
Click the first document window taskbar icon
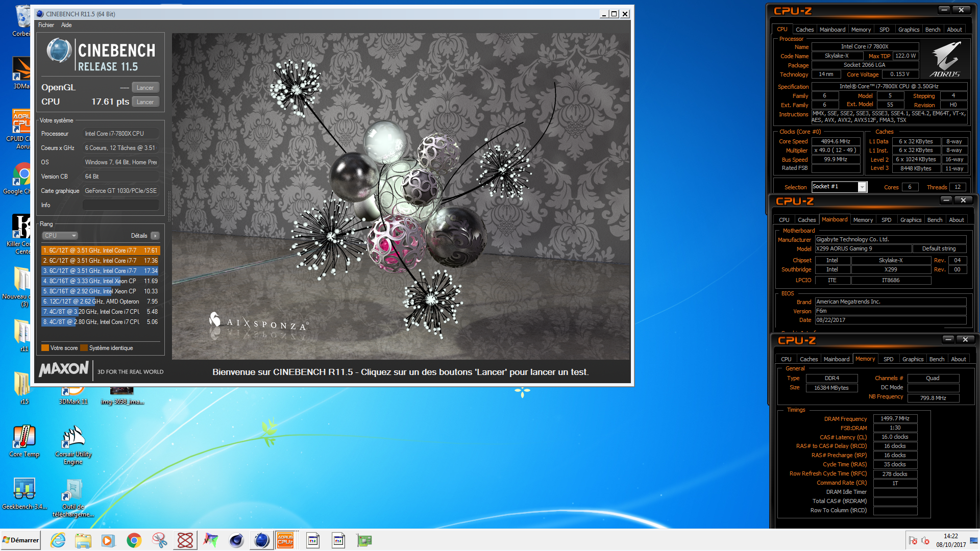point(313,540)
